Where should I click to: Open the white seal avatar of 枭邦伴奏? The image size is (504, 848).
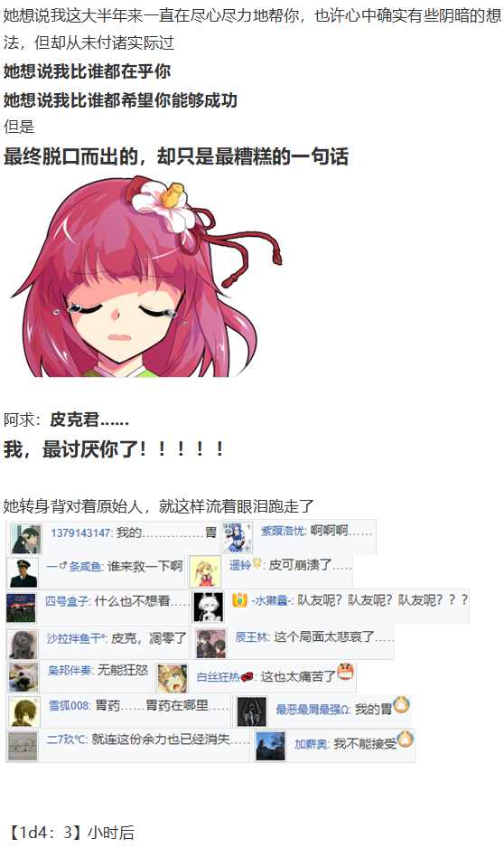click(23, 677)
